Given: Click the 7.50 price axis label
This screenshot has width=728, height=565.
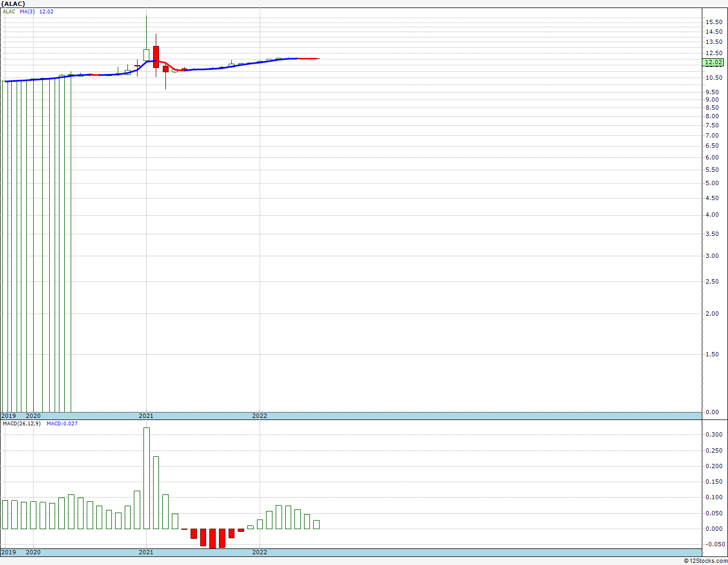Looking at the screenshot, I should coord(712,125).
